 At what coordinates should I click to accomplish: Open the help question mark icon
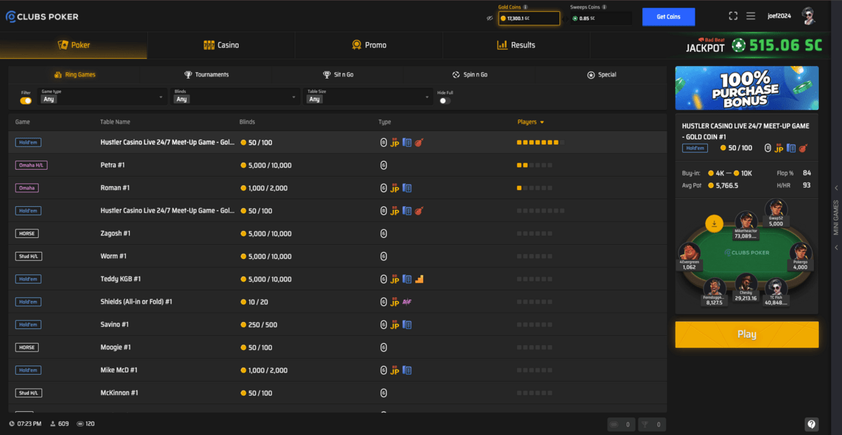click(811, 424)
